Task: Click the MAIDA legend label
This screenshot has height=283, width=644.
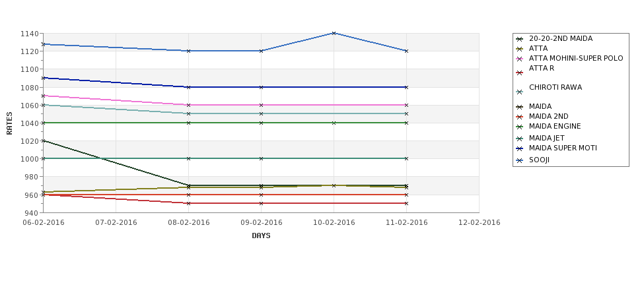Action: (x=540, y=107)
